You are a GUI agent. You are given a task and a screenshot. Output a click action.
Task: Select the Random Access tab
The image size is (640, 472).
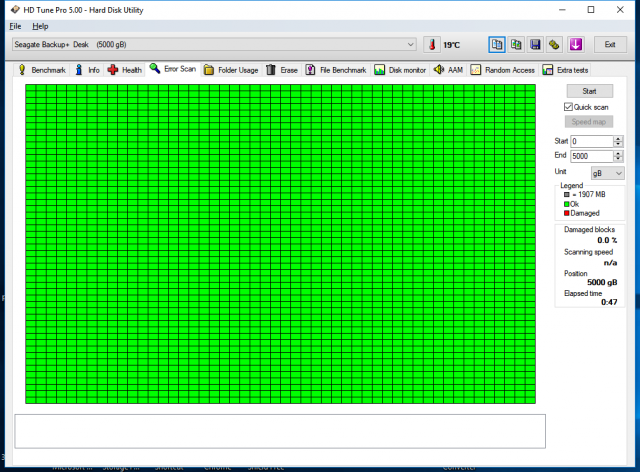(504, 70)
